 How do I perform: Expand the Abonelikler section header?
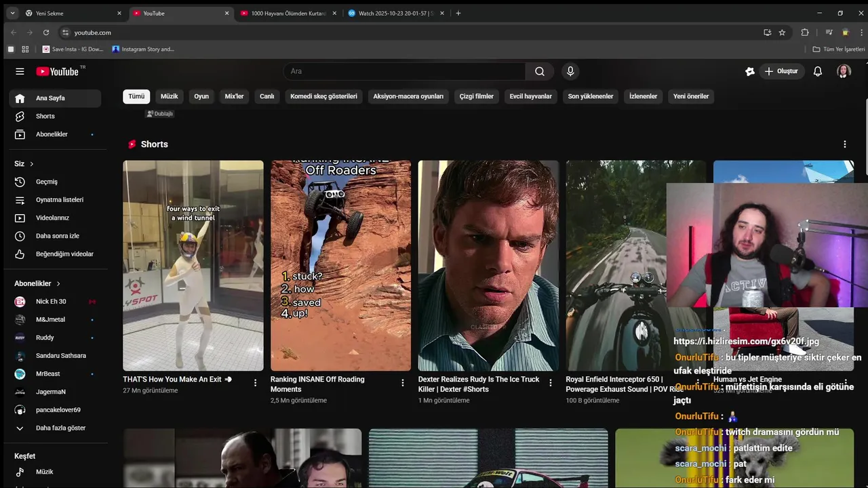(38, 283)
